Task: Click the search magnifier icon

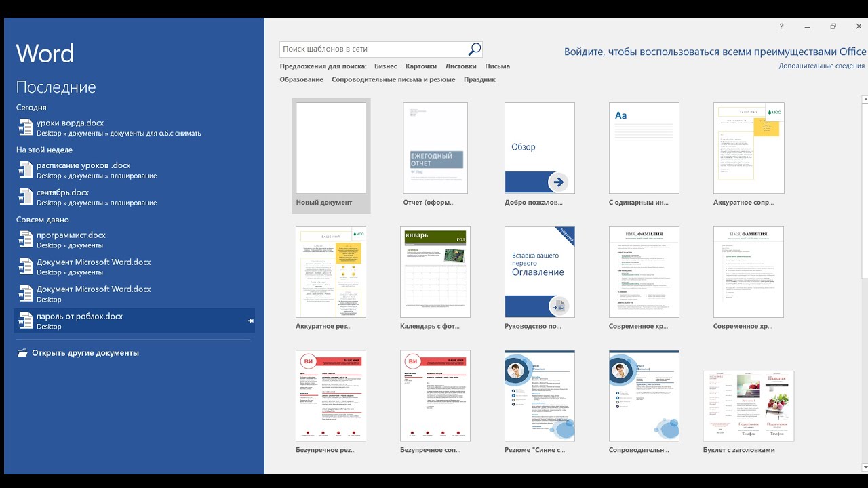Action: coord(475,49)
